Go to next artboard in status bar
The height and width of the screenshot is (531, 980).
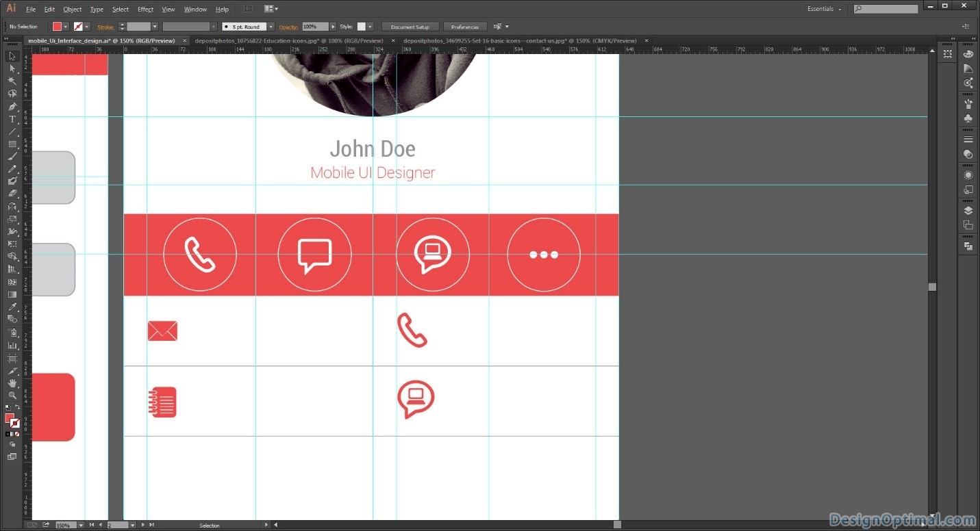143,525
